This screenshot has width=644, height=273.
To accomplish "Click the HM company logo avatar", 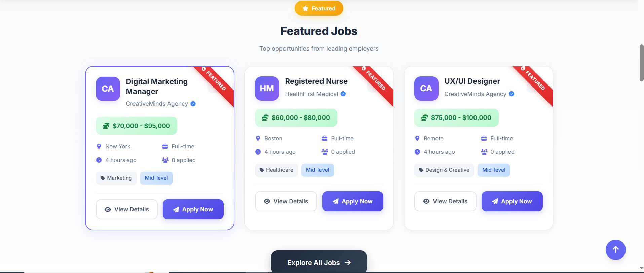I will pyautogui.click(x=267, y=89).
